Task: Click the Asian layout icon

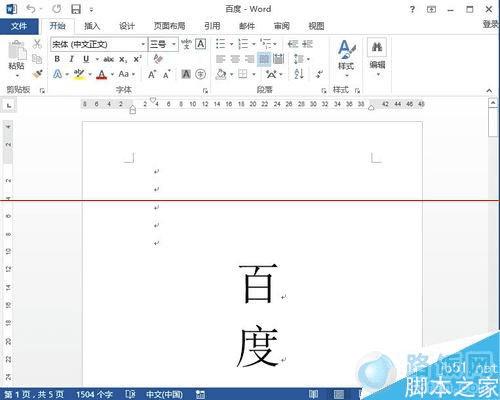Action: pyautogui.click(x=271, y=74)
